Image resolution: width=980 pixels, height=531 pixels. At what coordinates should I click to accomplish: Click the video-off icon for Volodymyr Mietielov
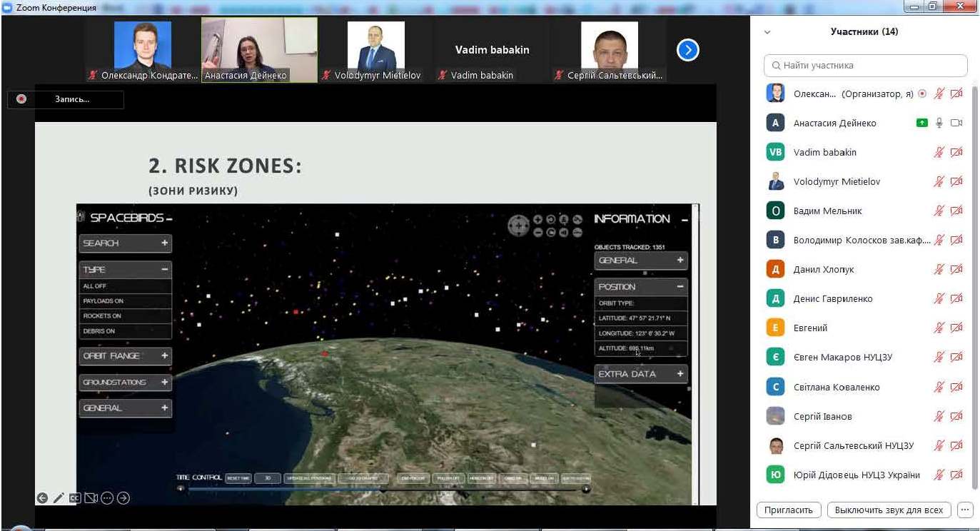tap(956, 181)
